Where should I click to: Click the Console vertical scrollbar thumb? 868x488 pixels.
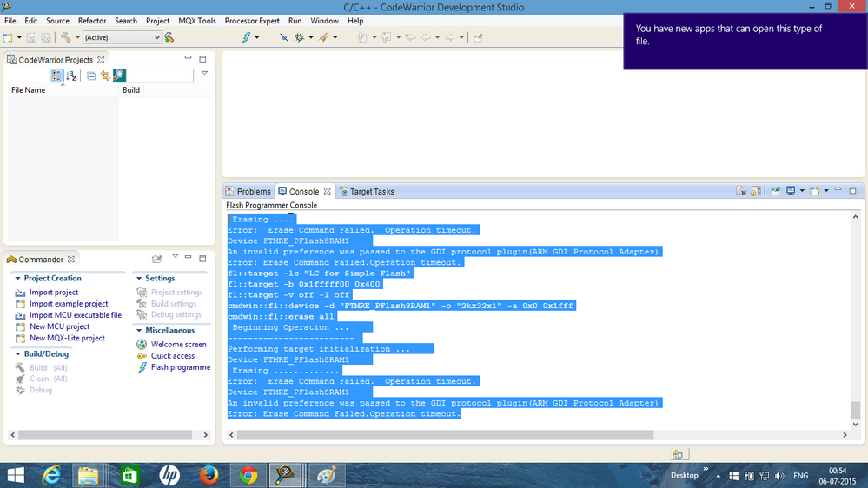(855, 410)
